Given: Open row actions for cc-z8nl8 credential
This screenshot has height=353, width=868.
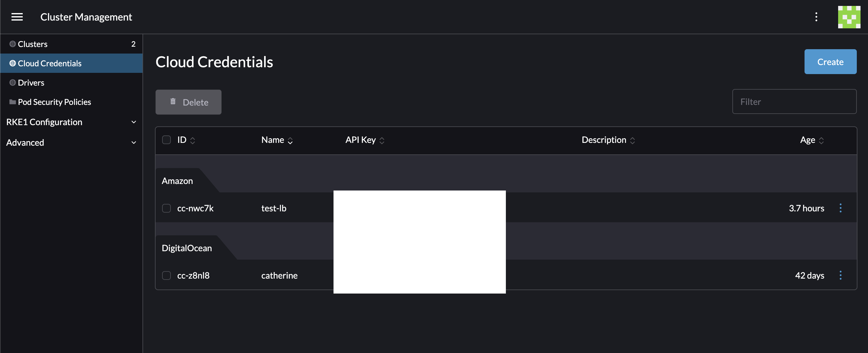Looking at the screenshot, I should (x=840, y=275).
